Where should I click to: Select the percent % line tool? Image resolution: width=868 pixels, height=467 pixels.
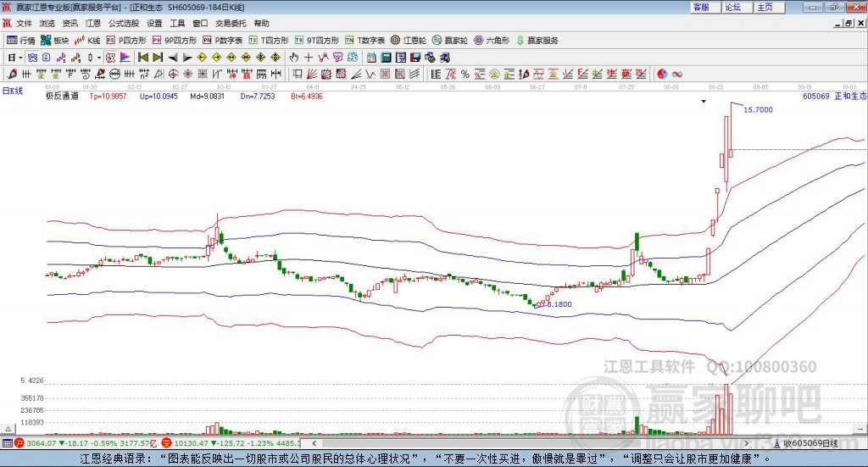click(465, 74)
